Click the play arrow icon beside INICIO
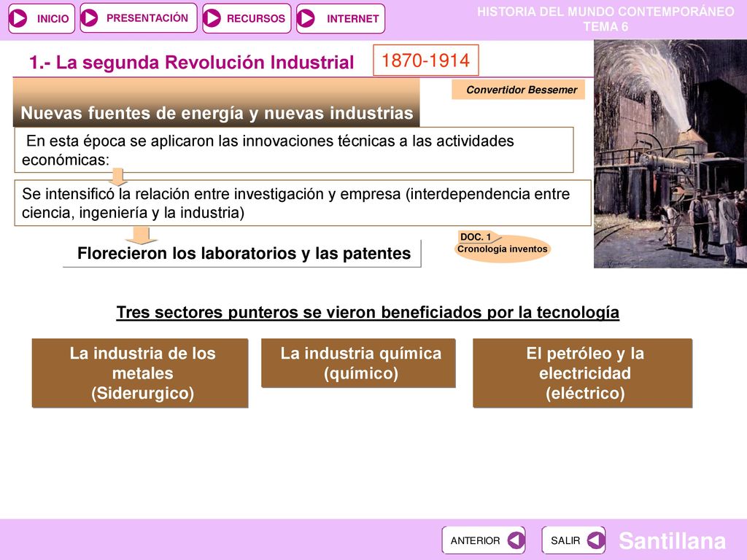747x560 pixels. [x=20, y=18]
